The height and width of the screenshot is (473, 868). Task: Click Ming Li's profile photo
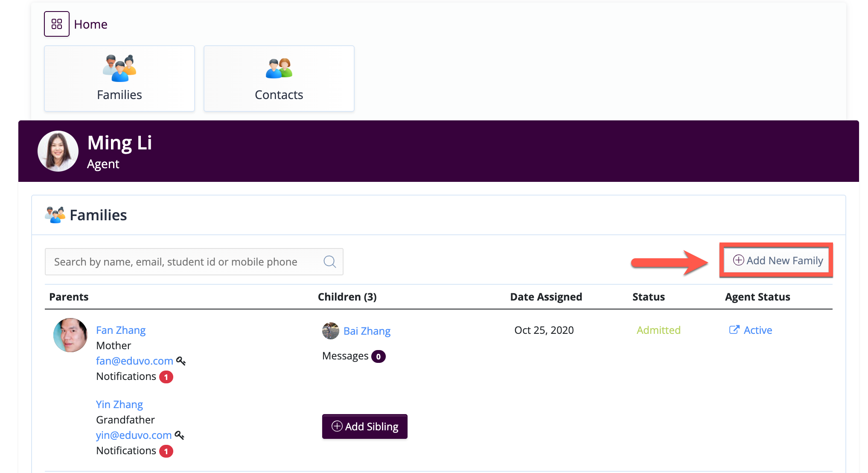[58, 151]
